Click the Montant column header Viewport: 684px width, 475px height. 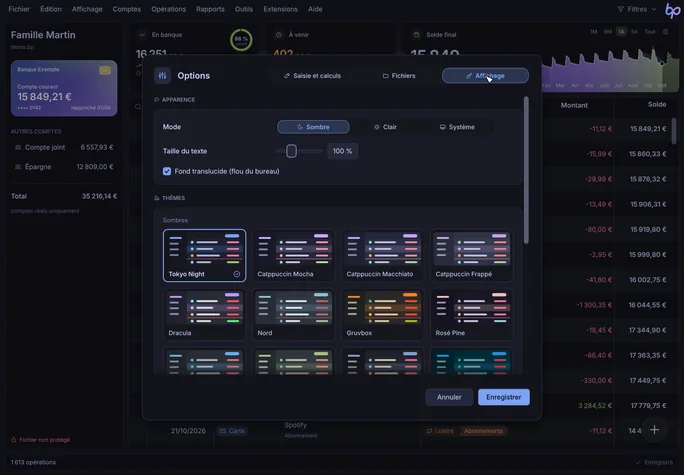(574, 105)
